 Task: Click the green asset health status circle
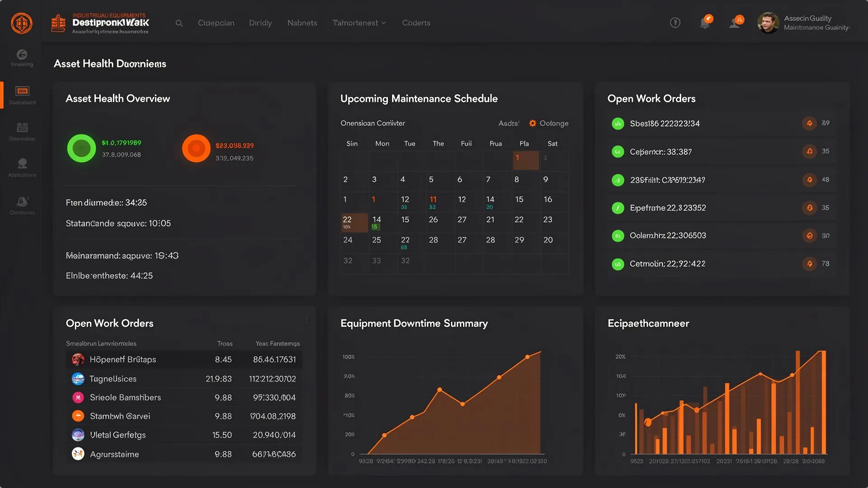(x=81, y=148)
